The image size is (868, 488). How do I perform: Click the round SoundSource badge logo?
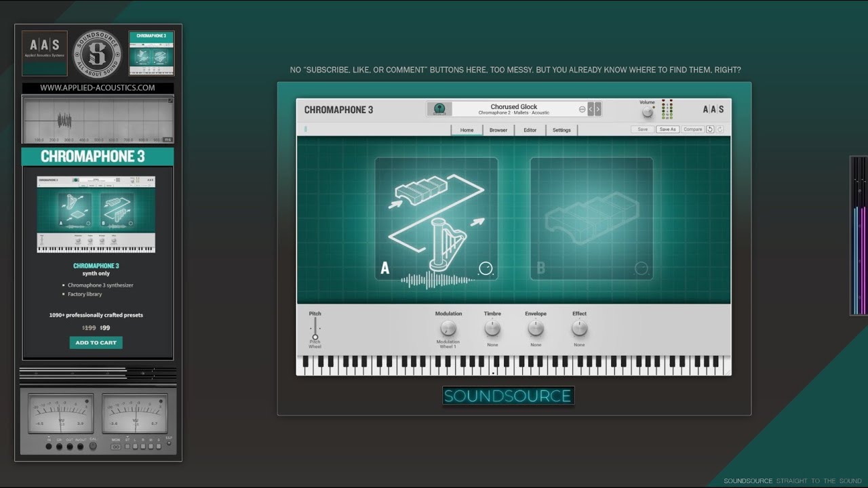click(x=98, y=53)
